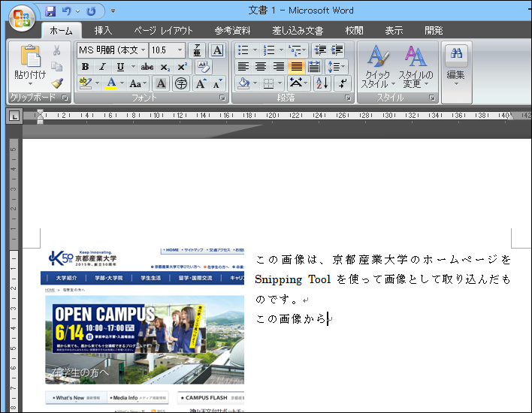Switch to the ページ レイアウト tab
The image size is (532, 413).
click(163, 31)
